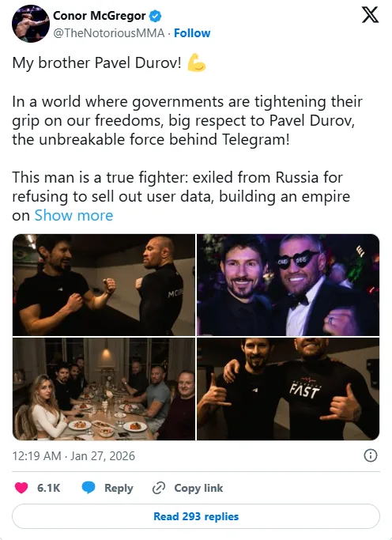The image size is (392, 540).
Task: Follow the @TheNotoriousMMA account
Action: click(x=192, y=33)
